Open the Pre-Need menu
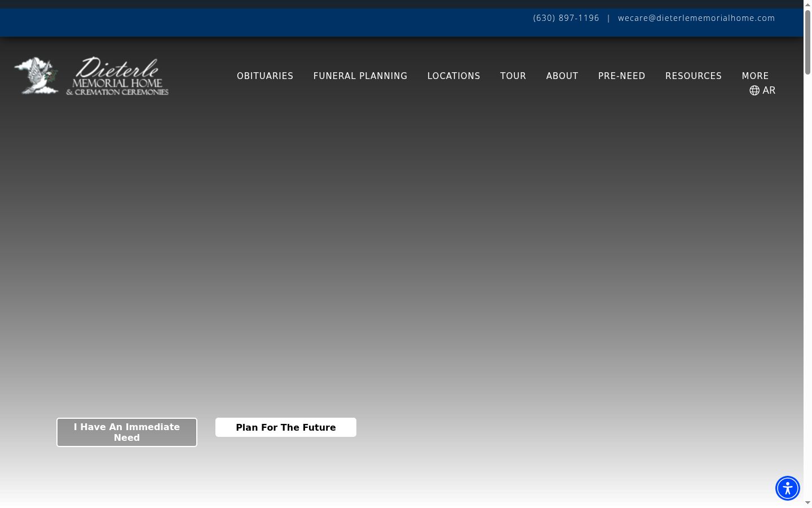The width and height of the screenshot is (812, 508). pos(622,76)
